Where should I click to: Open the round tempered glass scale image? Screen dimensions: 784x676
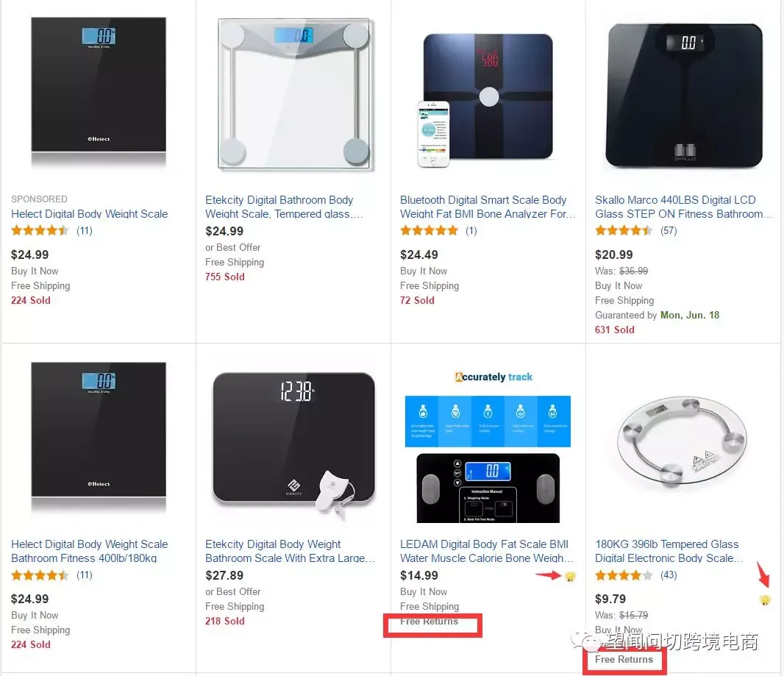tap(683, 441)
